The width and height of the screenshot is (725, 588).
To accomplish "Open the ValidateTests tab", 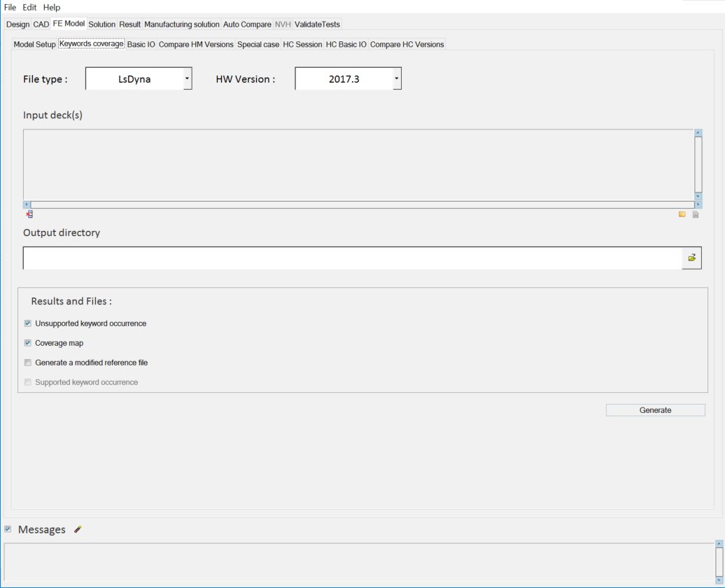I will (317, 24).
